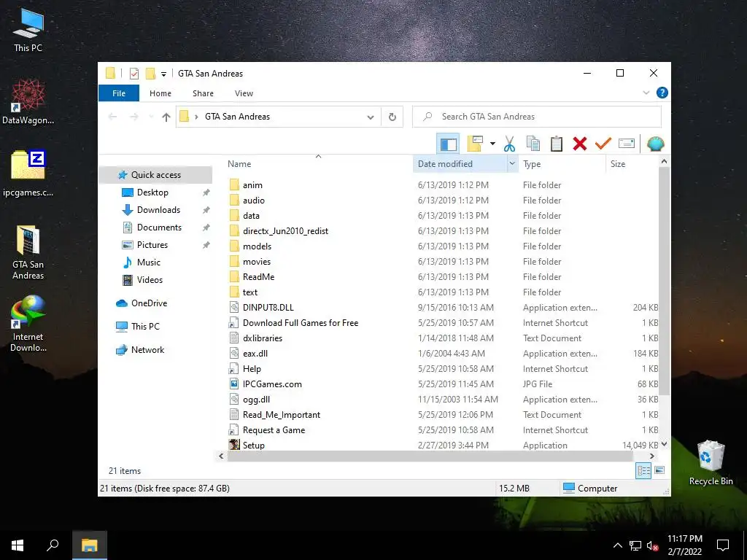Click the vertical scrollbar down arrow
The height and width of the screenshot is (560, 747).
click(664, 444)
